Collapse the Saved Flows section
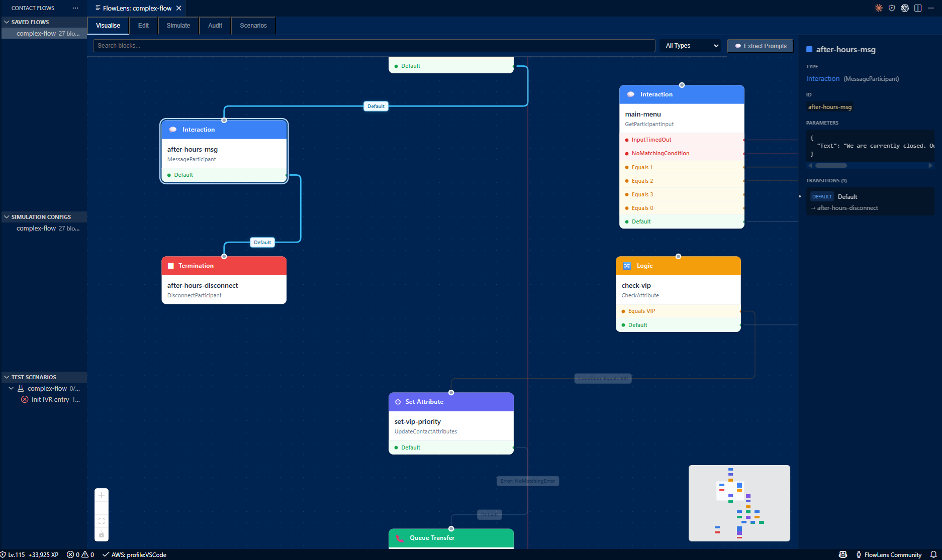 tap(44, 22)
